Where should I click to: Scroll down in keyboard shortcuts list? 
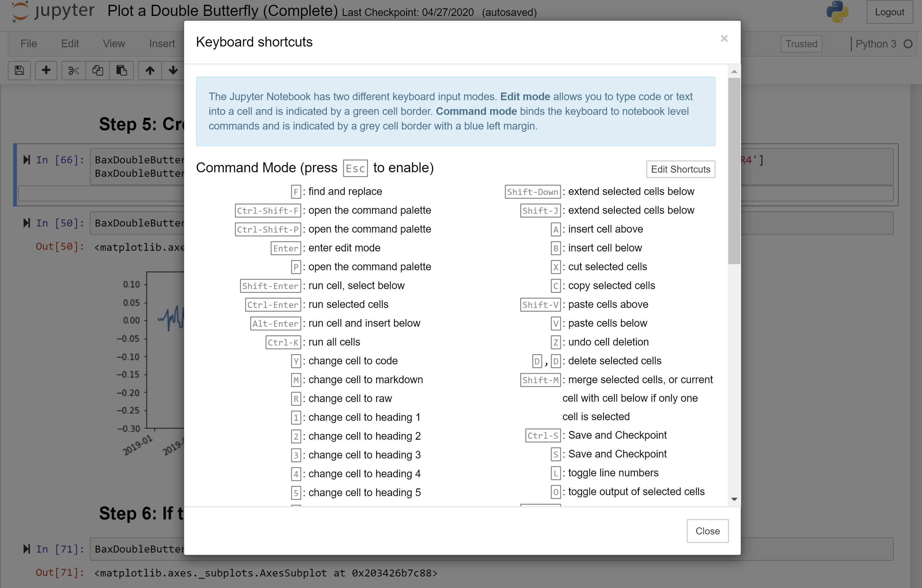click(735, 499)
